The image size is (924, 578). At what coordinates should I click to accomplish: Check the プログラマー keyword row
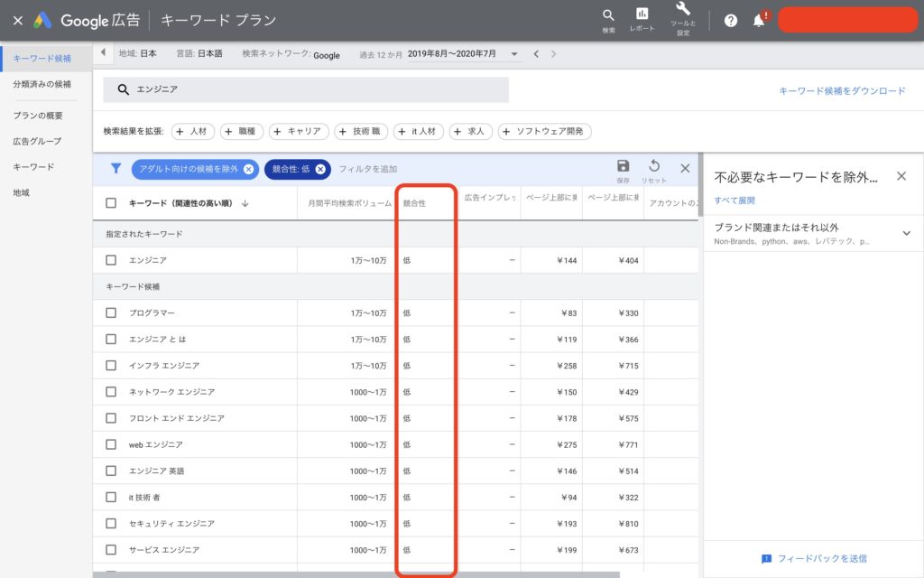click(x=111, y=312)
